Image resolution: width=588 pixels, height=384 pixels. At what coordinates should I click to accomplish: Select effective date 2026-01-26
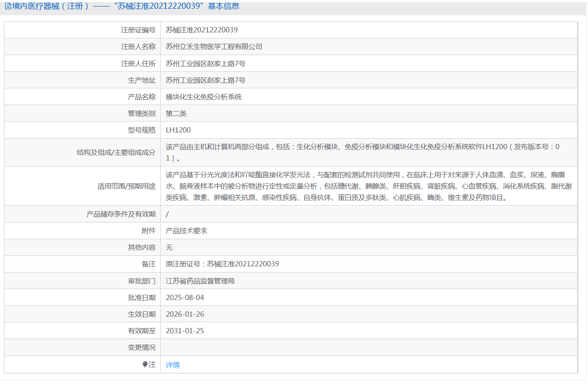(185, 314)
